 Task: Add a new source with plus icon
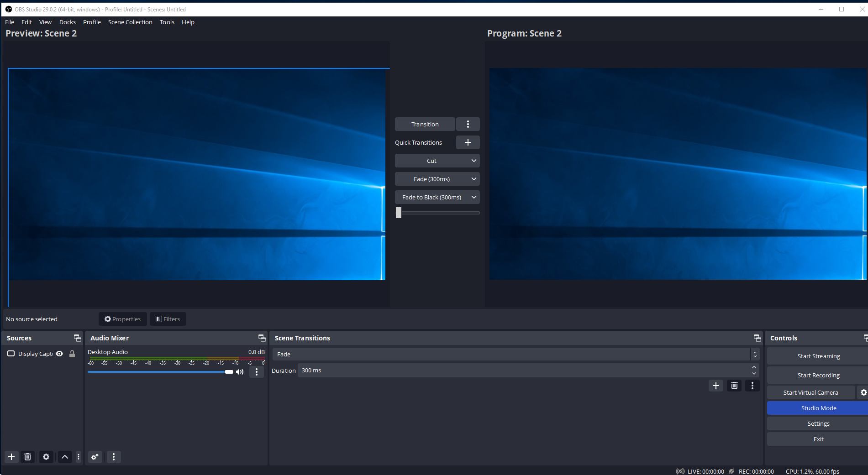click(x=11, y=457)
